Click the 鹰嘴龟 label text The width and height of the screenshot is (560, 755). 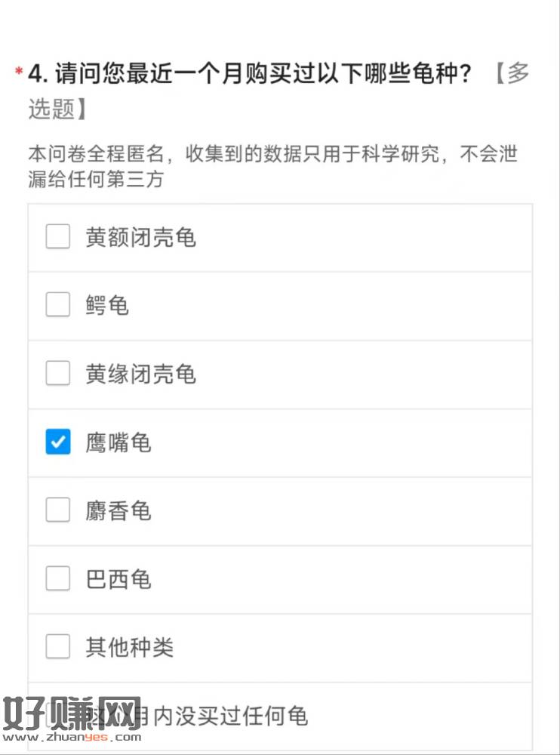click(x=118, y=442)
